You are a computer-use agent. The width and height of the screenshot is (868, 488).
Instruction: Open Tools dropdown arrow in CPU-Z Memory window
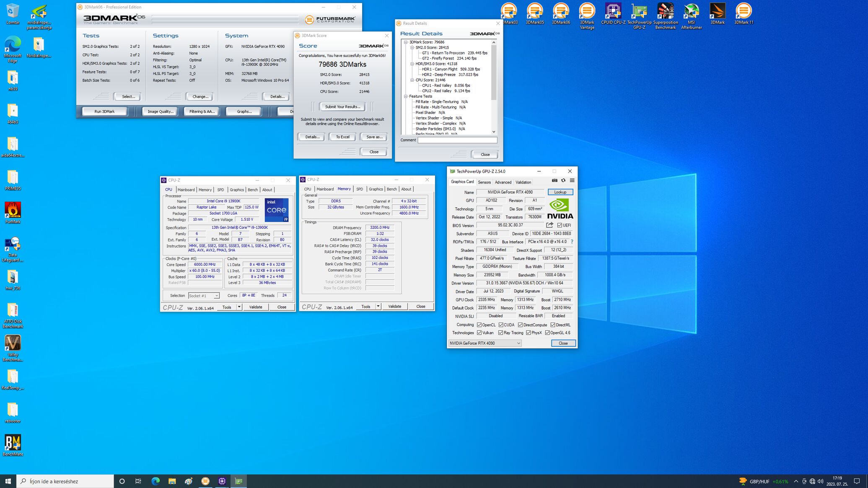click(x=378, y=306)
